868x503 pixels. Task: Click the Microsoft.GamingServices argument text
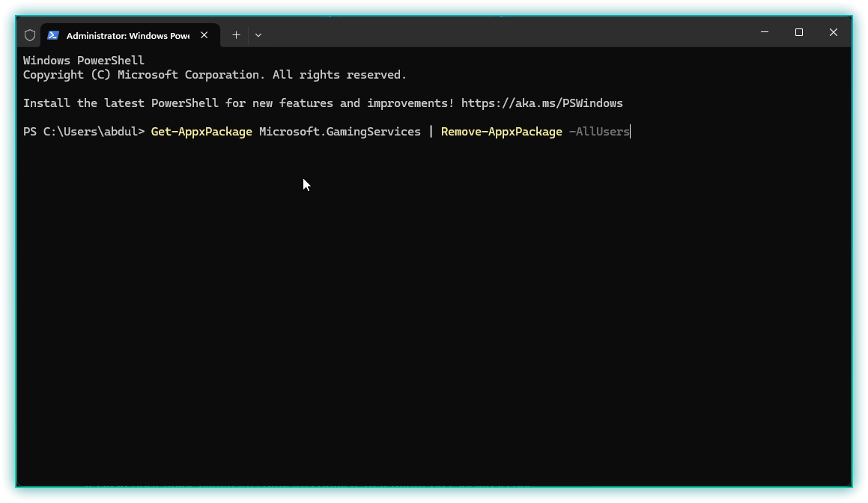coord(340,132)
